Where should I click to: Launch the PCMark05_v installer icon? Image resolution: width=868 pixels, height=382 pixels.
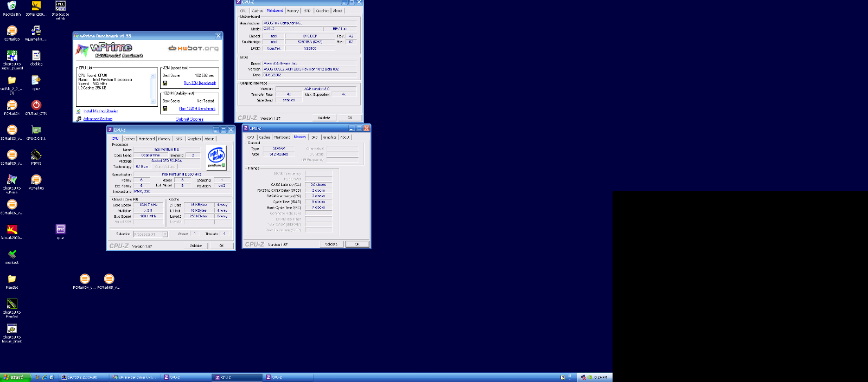109,281
